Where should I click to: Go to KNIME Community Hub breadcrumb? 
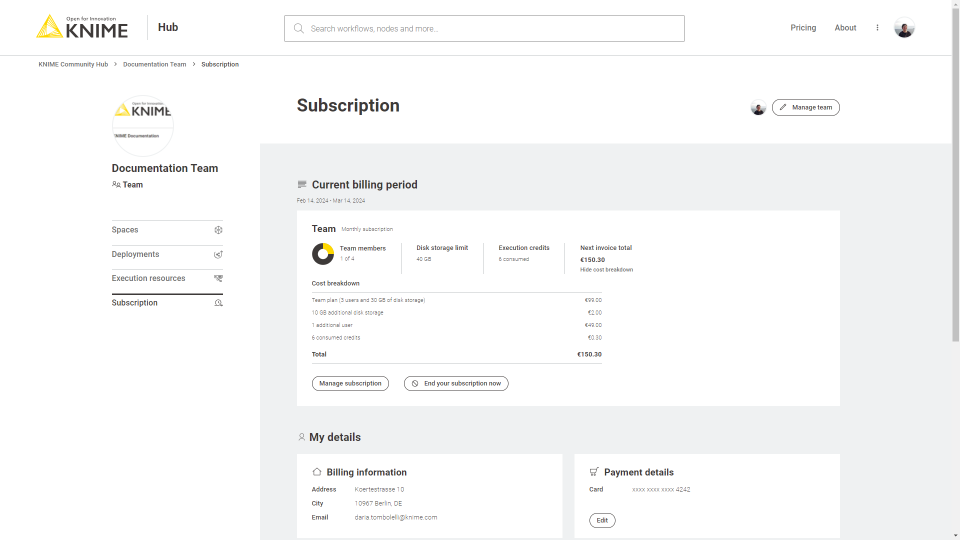(73, 64)
